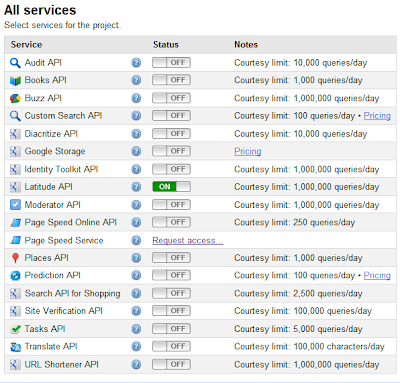
Task: Open help icon for Latitude API
Action: click(136, 187)
